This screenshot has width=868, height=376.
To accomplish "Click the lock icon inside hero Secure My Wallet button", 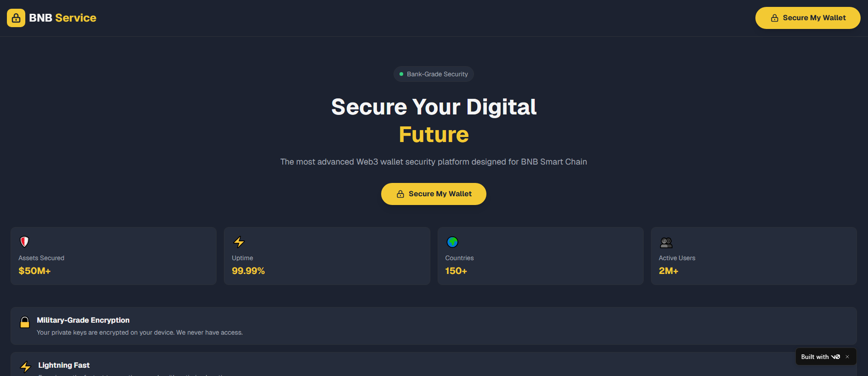I will [x=400, y=194].
